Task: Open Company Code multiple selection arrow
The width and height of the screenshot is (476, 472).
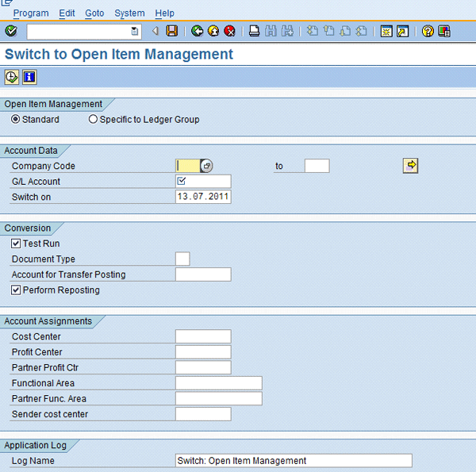Action: pos(410,165)
